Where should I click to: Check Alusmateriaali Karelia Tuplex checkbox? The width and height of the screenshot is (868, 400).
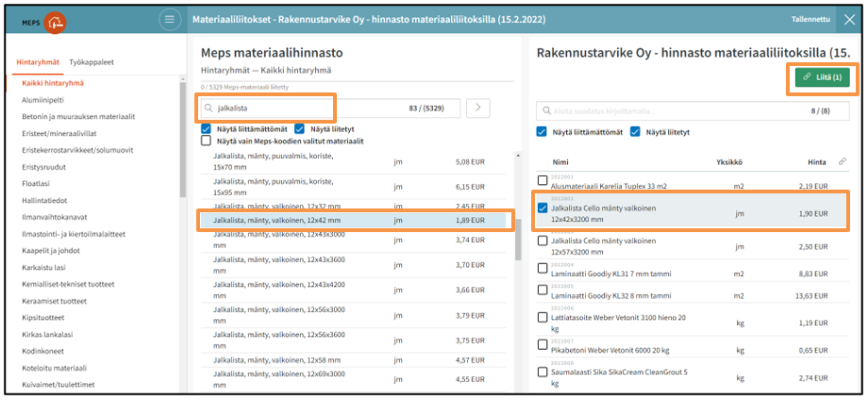point(542,180)
